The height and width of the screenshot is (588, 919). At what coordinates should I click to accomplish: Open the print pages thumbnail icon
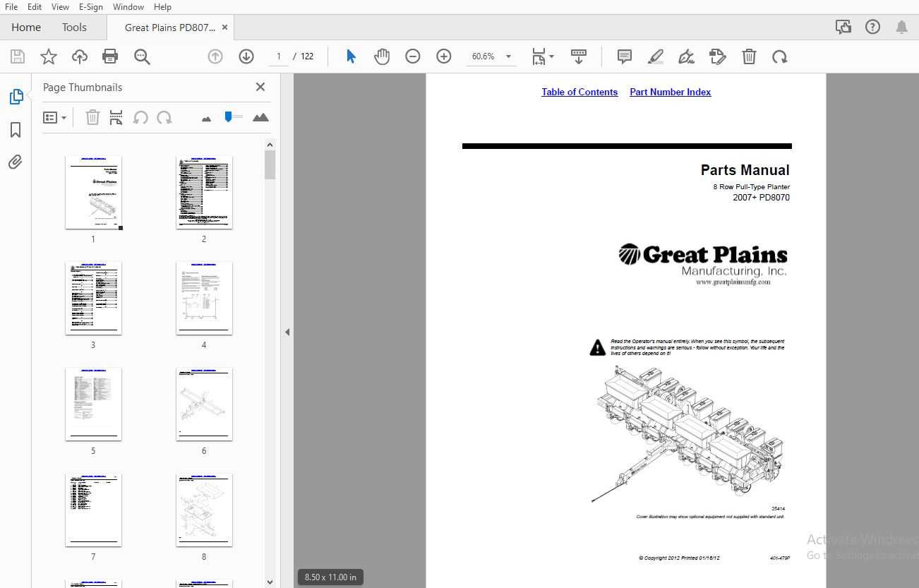coord(116,117)
